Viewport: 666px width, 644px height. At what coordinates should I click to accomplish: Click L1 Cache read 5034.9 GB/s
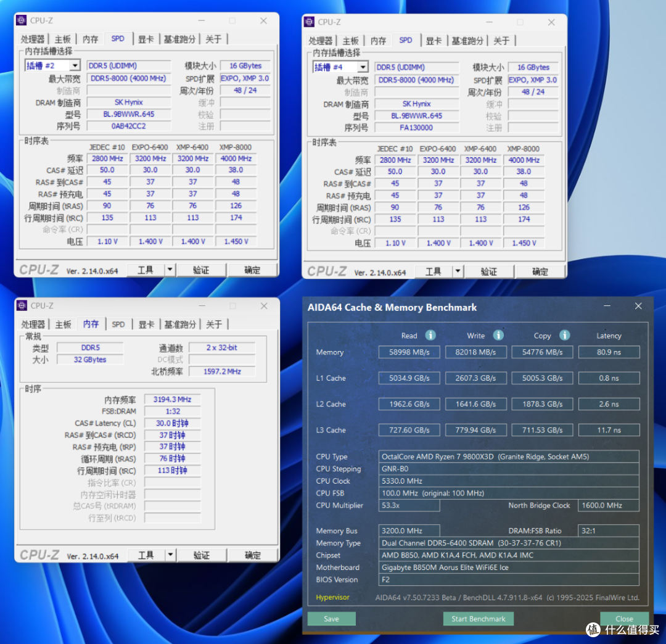pyautogui.click(x=409, y=378)
